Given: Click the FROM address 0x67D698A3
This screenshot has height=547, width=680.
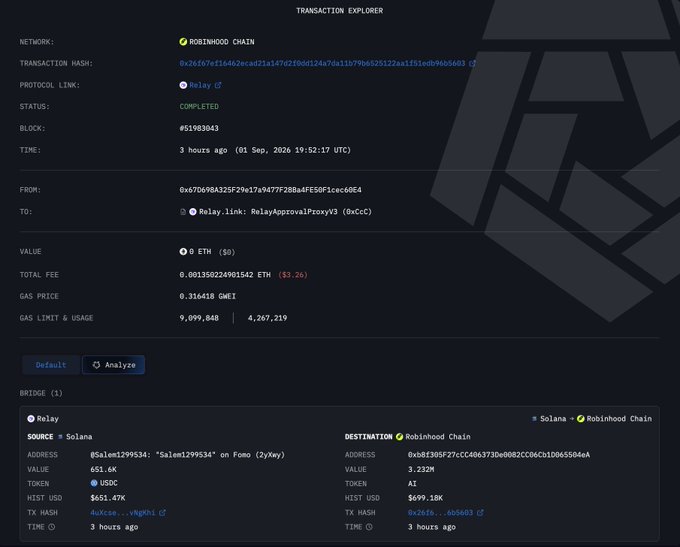Looking at the screenshot, I should point(271,190).
